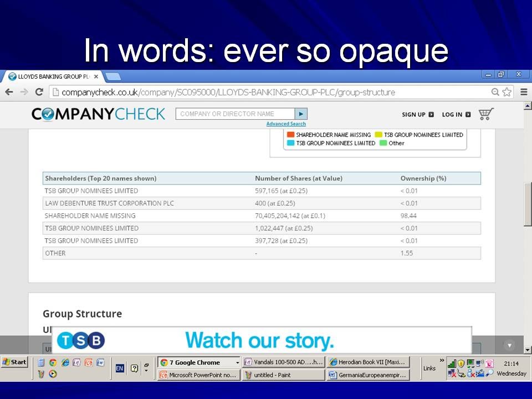Viewport: 532px width, 399px height.
Task: Click the yellow TSB Group Nominees legend swatch
Action: (378, 135)
